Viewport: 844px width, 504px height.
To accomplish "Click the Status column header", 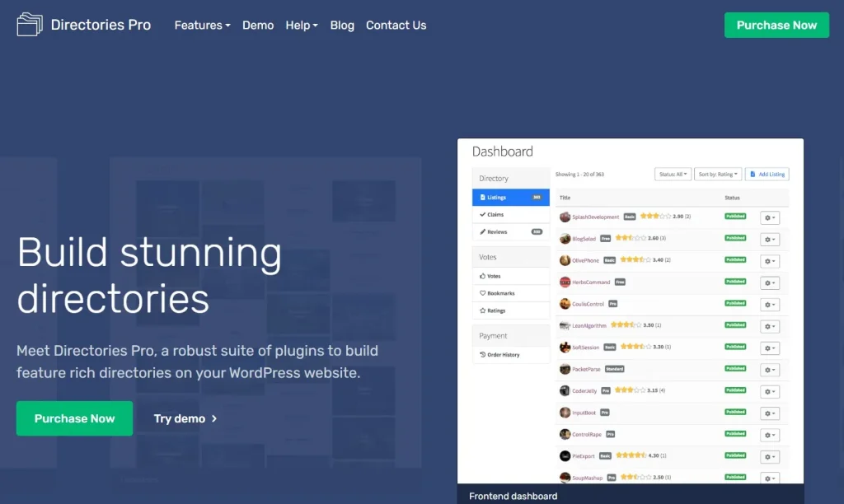I will tap(732, 198).
